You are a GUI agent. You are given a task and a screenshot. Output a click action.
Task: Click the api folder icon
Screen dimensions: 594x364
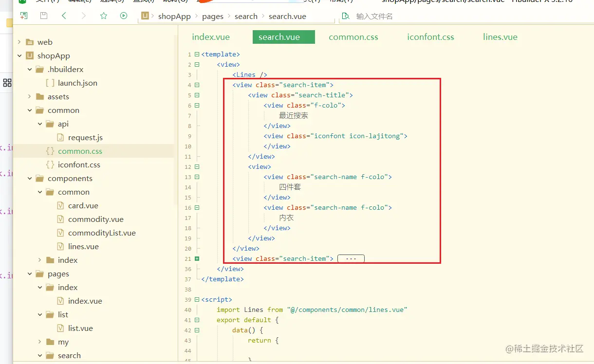[50, 124]
